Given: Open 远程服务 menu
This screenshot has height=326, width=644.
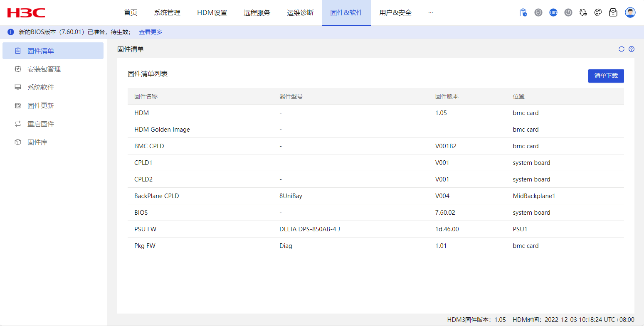Looking at the screenshot, I should [x=257, y=12].
